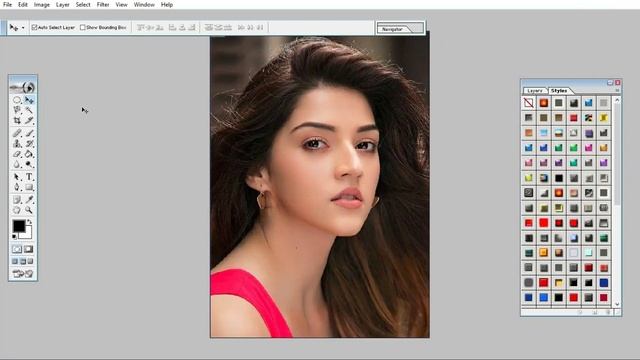This screenshot has width=640, height=360.
Task: Select the Slice tool
Action: pyautogui.click(x=29, y=120)
